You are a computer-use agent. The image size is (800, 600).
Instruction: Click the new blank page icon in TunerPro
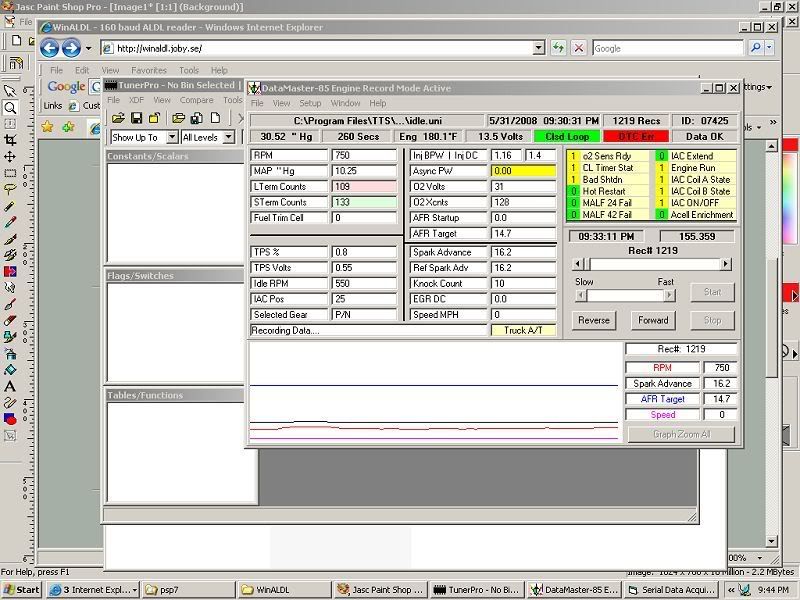(x=215, y=118)
